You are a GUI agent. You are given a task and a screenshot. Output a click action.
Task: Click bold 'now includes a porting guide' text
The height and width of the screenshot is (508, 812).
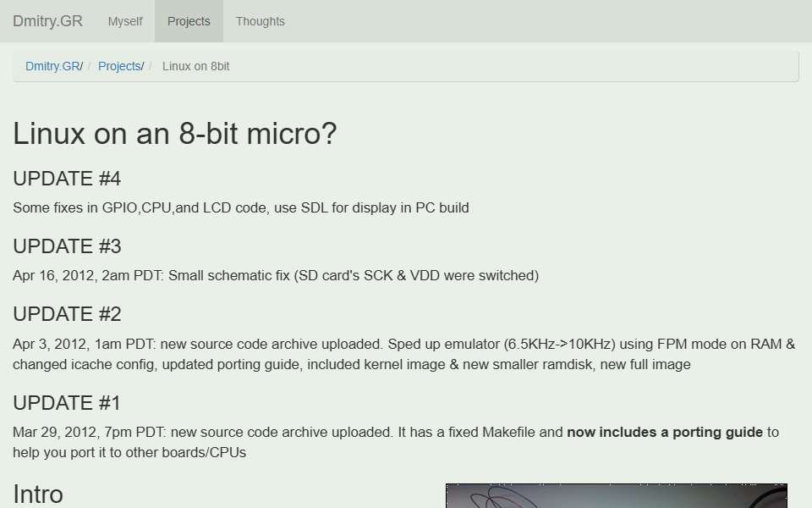click(665, 433)
